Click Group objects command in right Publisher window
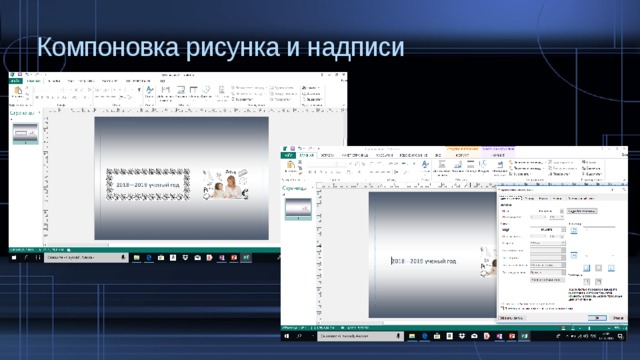Screen dimensions: 640x360 pyautogui.click(x=562, y=162)
